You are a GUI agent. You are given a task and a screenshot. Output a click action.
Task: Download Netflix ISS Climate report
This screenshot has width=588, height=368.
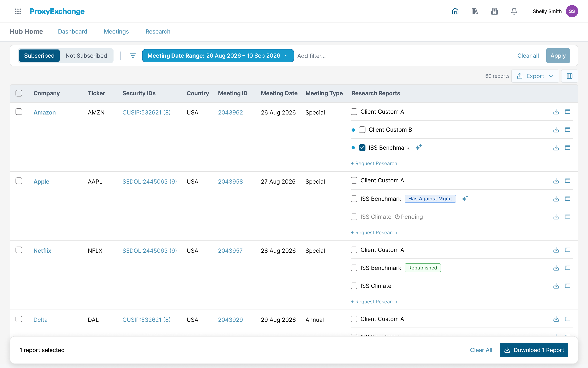click(556, 286)
